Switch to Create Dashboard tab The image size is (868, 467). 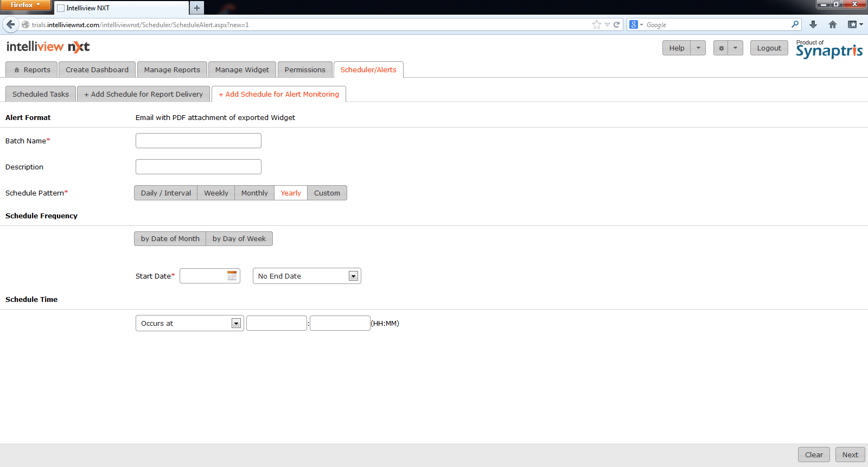pyautogui.click(x=97, y=70)
